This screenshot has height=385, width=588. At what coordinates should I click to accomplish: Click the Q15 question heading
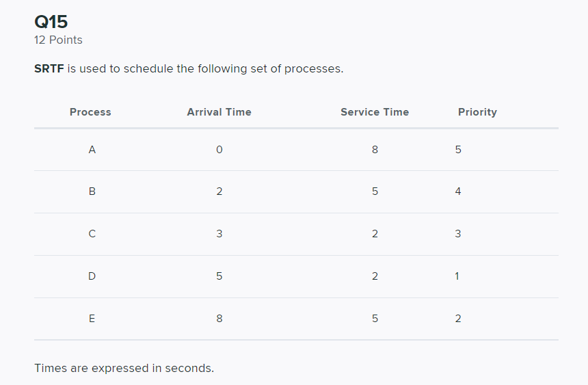[51, 22]
